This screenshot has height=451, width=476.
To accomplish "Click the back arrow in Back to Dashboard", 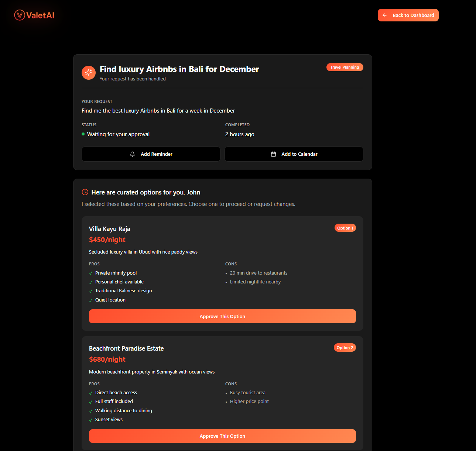I will click(384, 15).
